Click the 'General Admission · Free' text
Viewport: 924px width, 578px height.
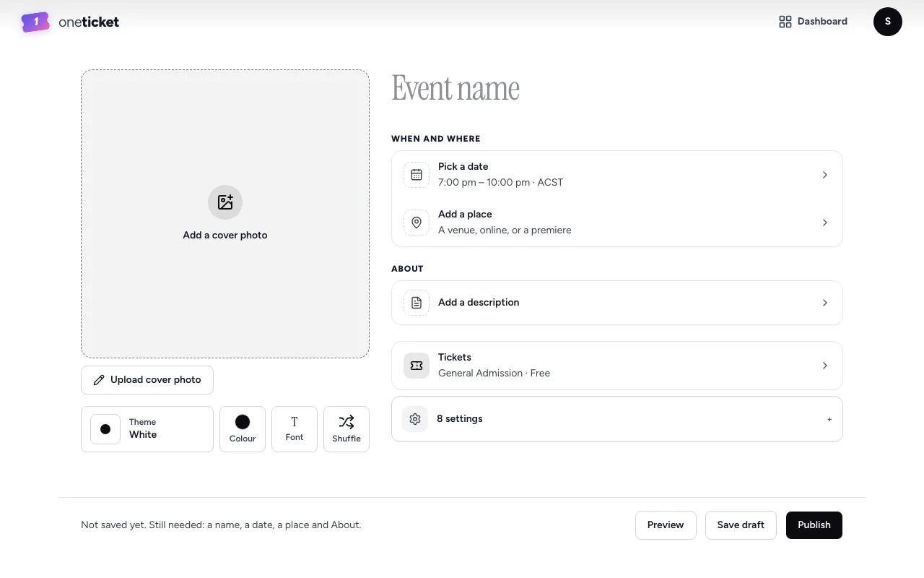tap(494, 374)
